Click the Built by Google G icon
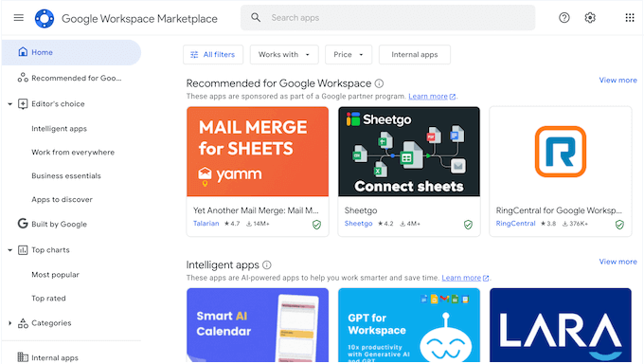Image resolution: width=644 pixels, height=364 pixels. pyautogui.click(x=23, y=224)
